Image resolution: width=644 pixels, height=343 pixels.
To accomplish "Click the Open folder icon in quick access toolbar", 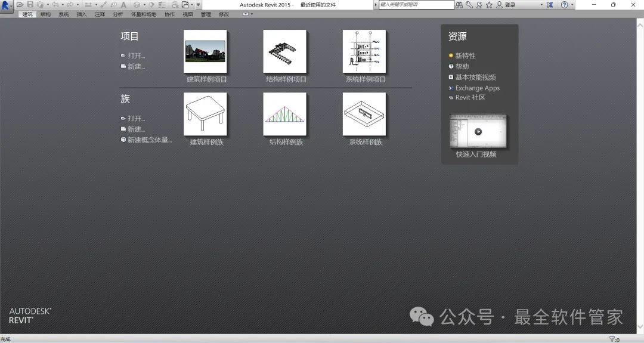I will tap(20, 5).
